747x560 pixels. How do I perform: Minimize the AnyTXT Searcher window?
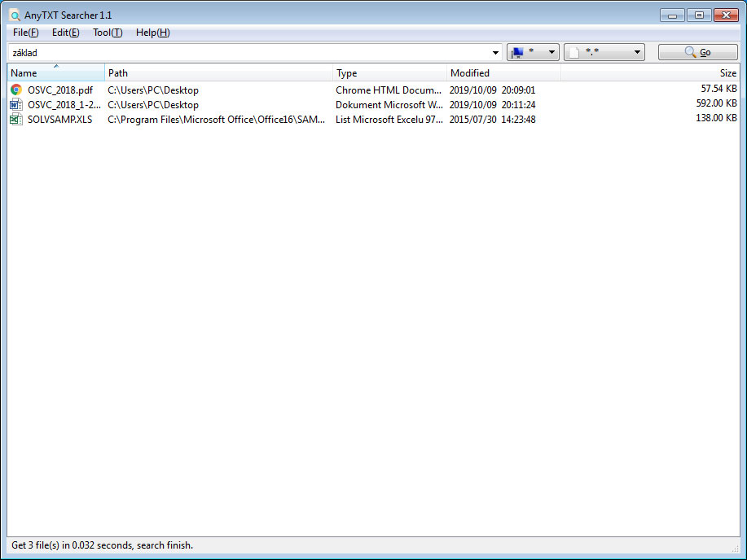pyautogui.click(x=672, y=15)
